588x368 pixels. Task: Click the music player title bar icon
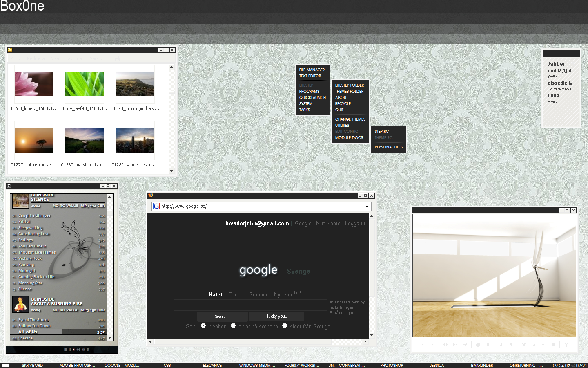point(9,186)
